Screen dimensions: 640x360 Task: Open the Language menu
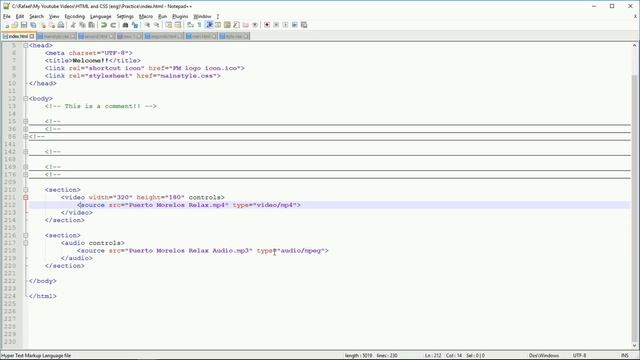pos(100,16)
